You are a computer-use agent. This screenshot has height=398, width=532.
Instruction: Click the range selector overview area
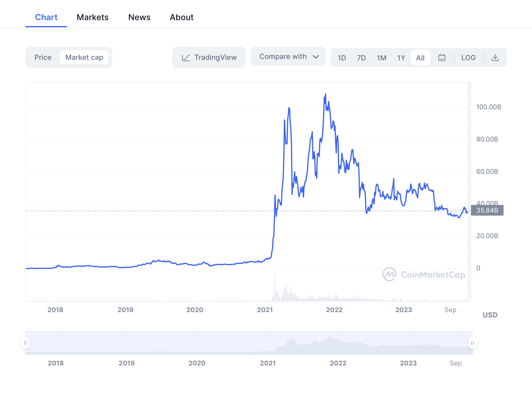249,343
